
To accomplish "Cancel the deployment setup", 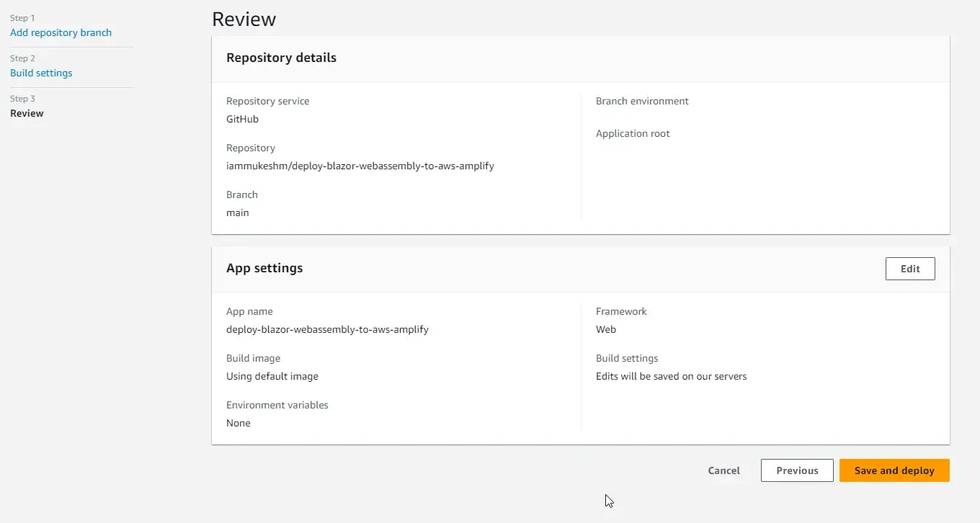I will [x=723, y=470].
